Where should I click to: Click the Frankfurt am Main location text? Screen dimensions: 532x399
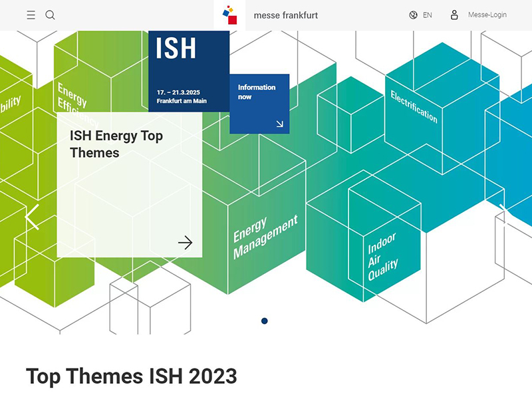pyautogui.click(x=182, y=101)
